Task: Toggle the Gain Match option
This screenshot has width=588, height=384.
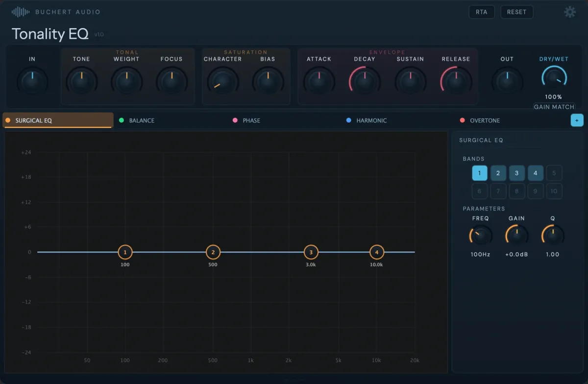Action: pos(554,107)
